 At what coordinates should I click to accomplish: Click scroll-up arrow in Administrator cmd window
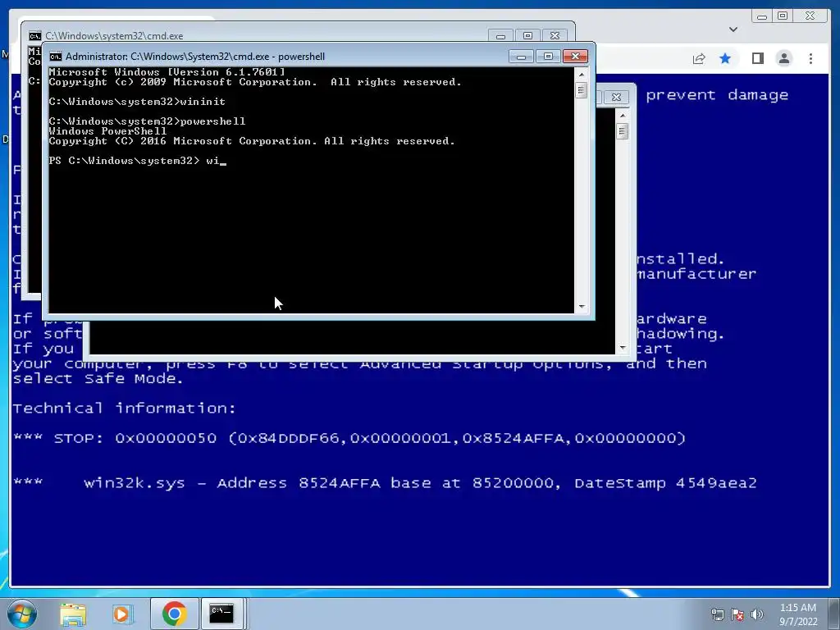point(582,75)
